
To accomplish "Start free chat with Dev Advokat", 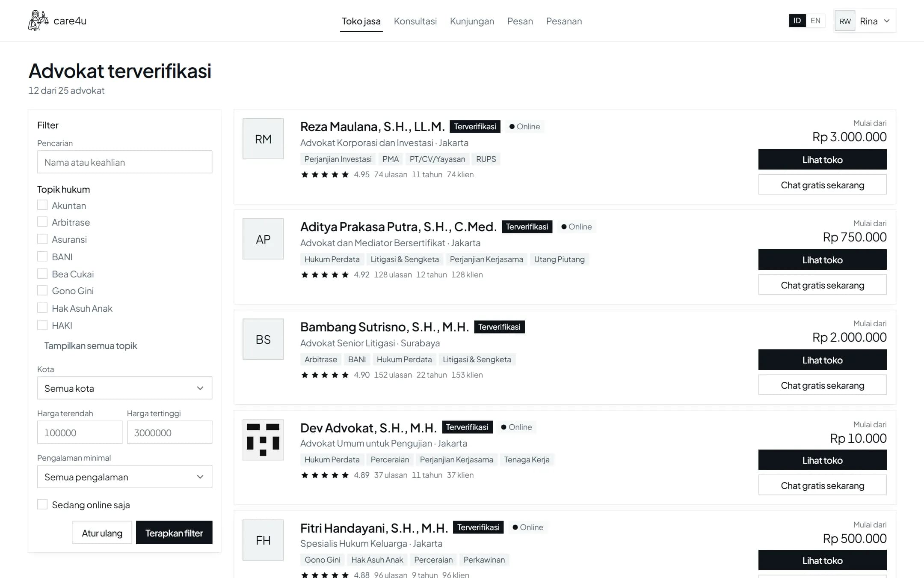I will coord(822,485).
